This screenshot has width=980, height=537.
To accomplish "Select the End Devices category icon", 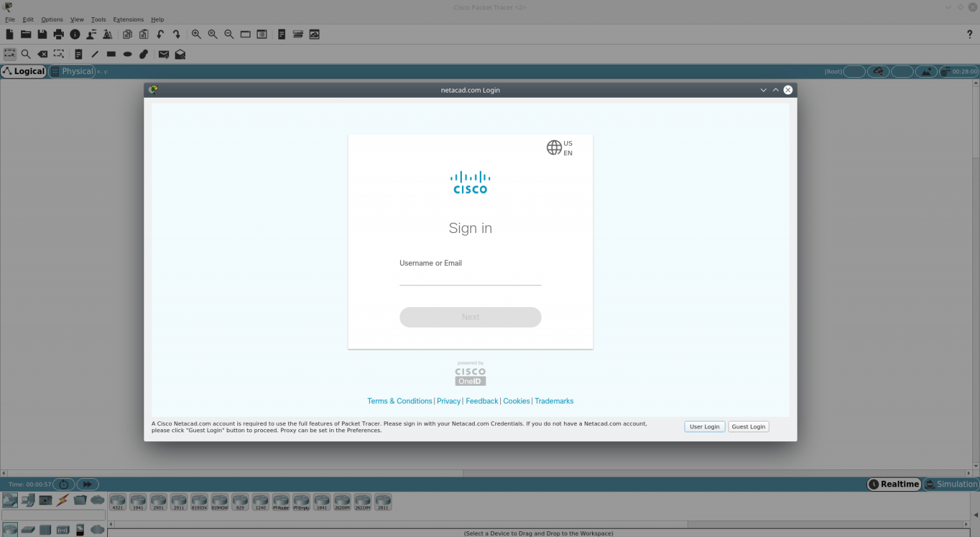I will [27, 500].
